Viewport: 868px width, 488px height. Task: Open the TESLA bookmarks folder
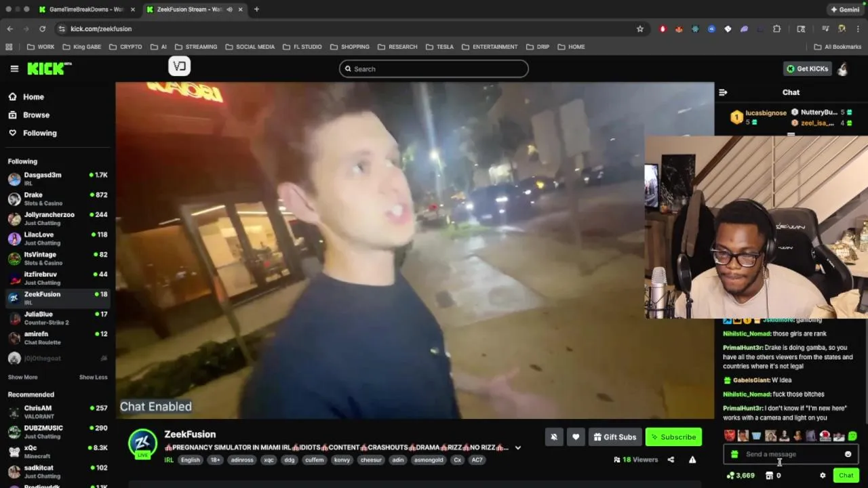tap(440, 47)
